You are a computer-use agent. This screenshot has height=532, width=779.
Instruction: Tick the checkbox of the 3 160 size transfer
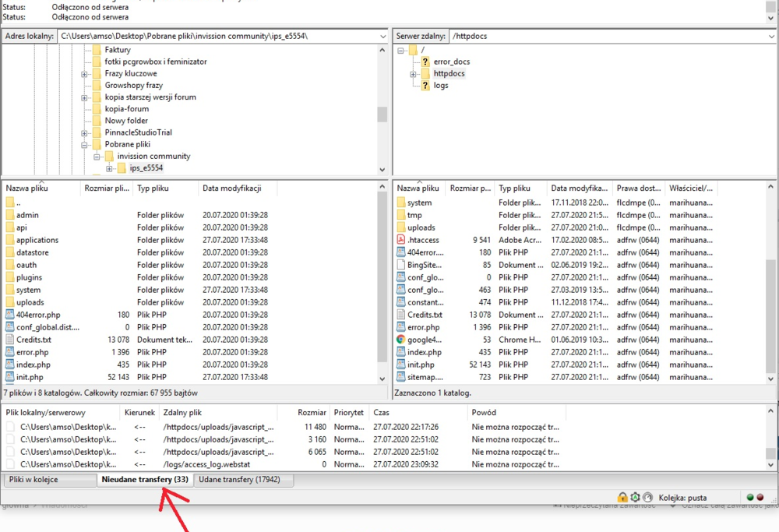pyautogui.click(x=10, y=439)
